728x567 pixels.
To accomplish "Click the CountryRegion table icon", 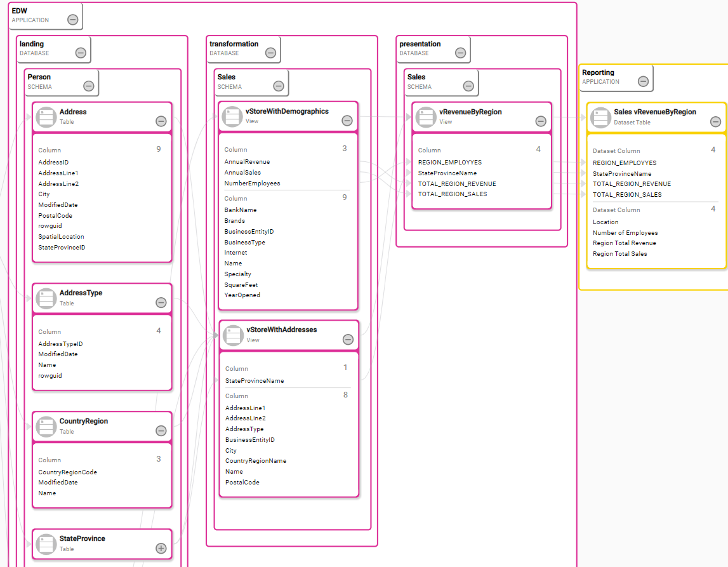I will coord(46,427).
